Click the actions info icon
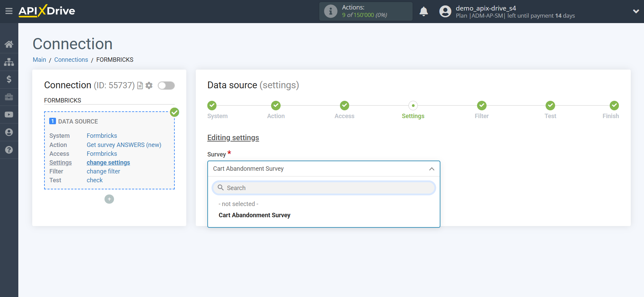The image size is (644, 297). [x=330, y=11]
